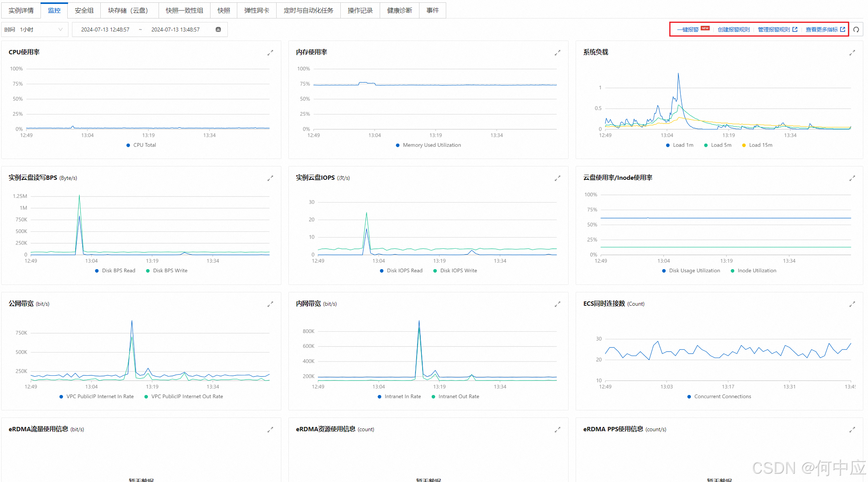The height and width of the screenshot is (482, 868).
Task: Expand the ECS同时连接数 chart
Action: tap(852, 304)
